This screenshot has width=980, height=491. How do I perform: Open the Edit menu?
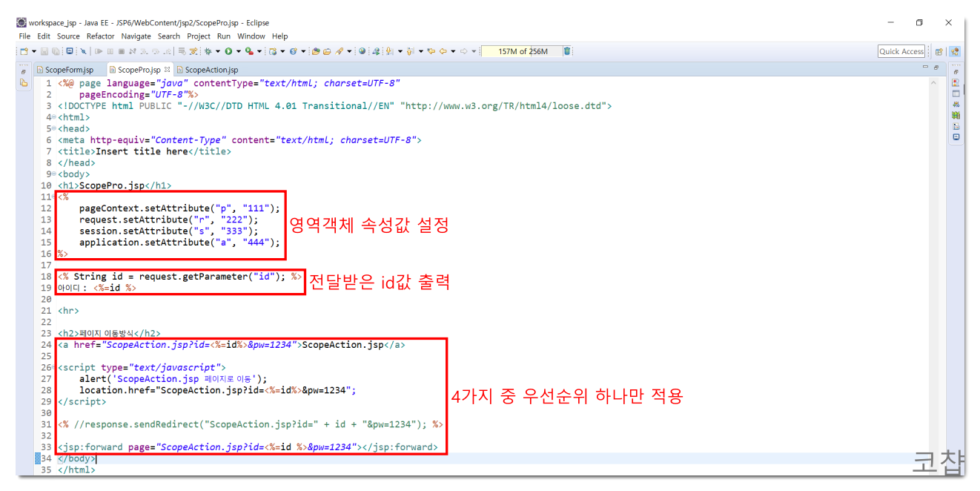coord(44,36)
